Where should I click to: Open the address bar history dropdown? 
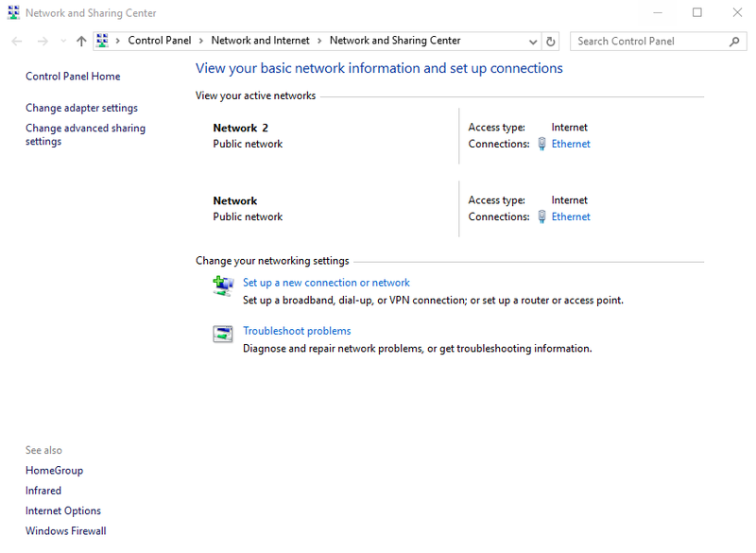531,41
